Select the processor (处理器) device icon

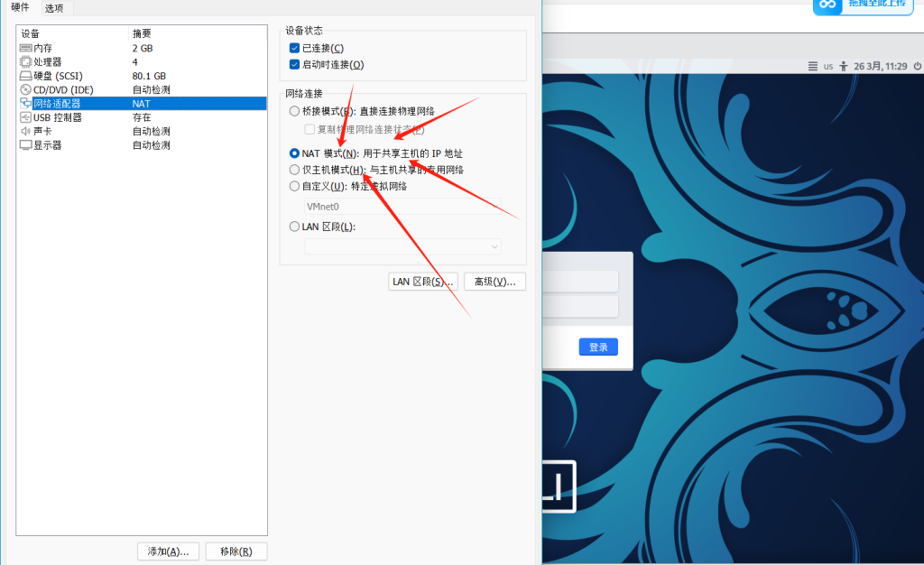(25, 62)
